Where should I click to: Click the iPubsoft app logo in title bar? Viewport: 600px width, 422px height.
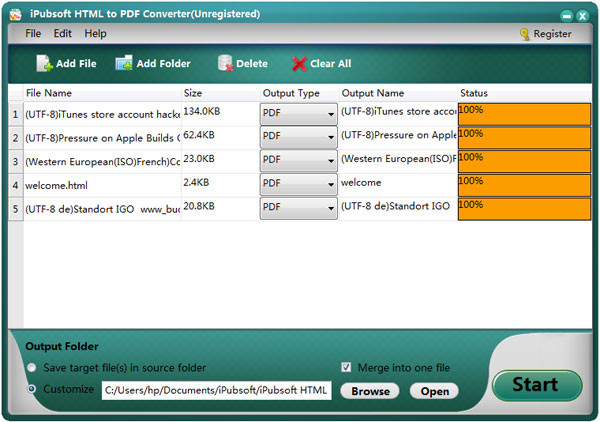click(16, 15)
